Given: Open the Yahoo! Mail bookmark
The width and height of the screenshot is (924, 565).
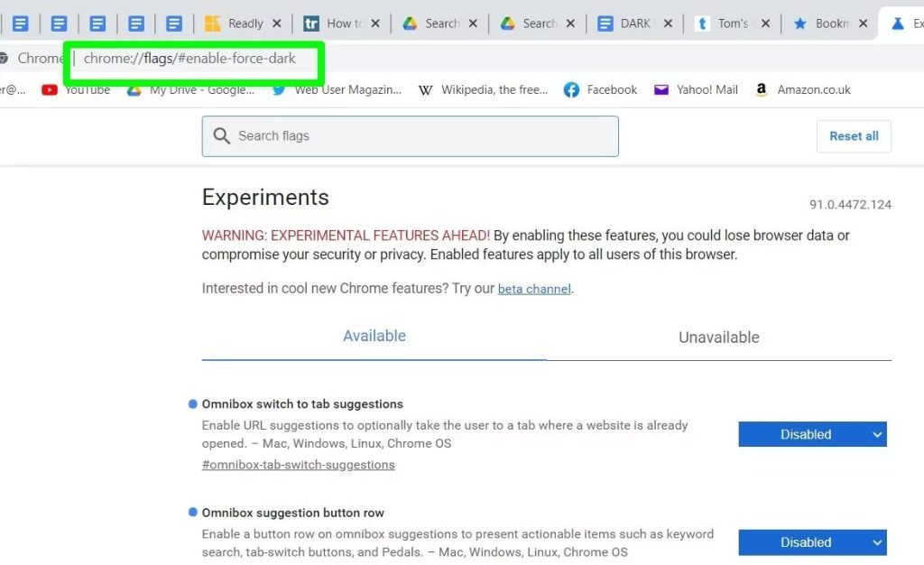Looking at the screenshot, I should pyautogui.click(x=696, y=90).
